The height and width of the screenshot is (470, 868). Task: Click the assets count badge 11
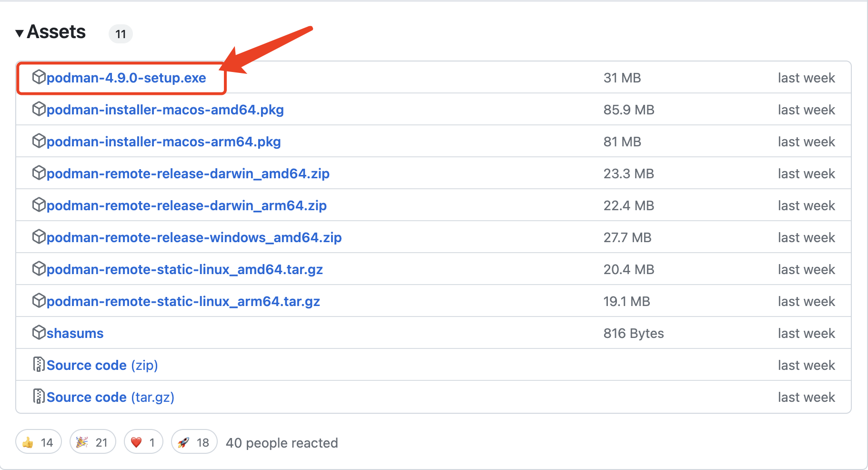pos(121,34)
